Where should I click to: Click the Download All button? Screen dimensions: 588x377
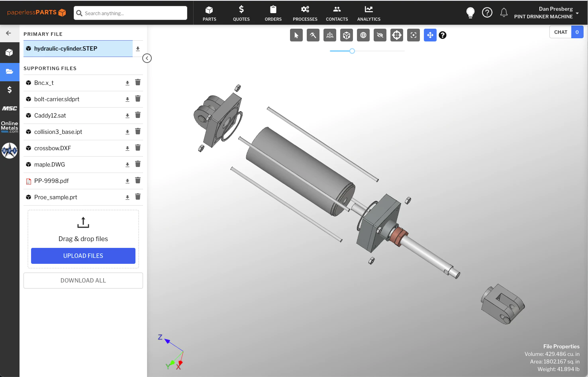83,281
